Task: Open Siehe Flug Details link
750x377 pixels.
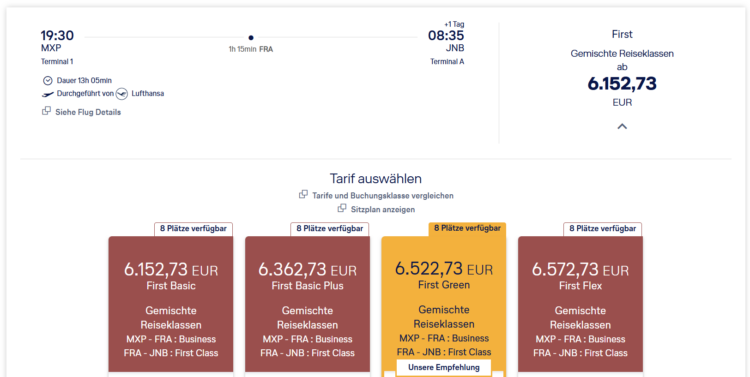Action: click(88, 112)
